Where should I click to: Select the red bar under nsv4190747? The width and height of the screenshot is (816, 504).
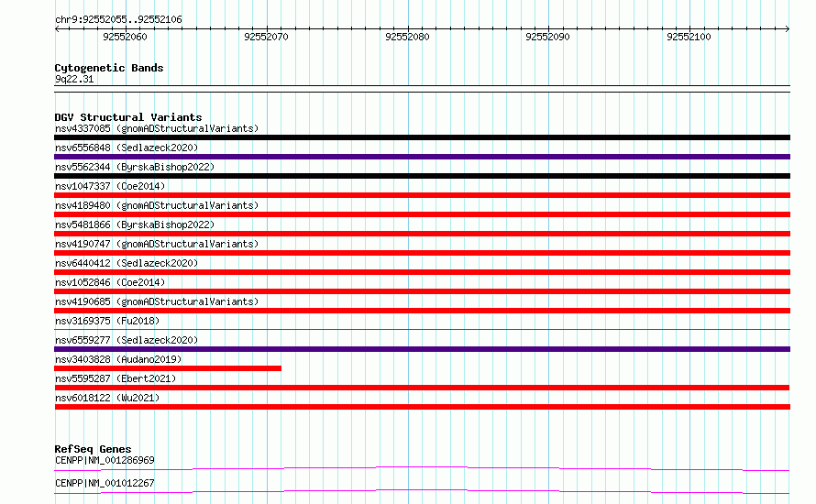422,253
